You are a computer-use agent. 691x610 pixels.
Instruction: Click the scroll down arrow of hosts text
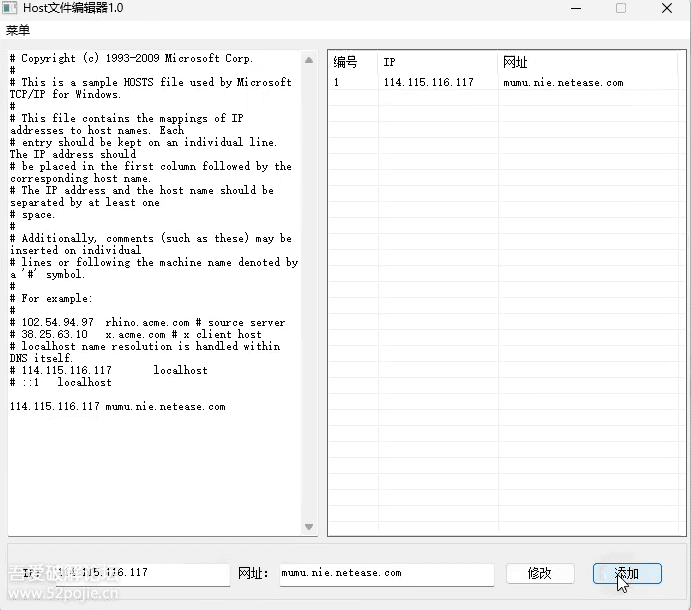click(309, 527)
